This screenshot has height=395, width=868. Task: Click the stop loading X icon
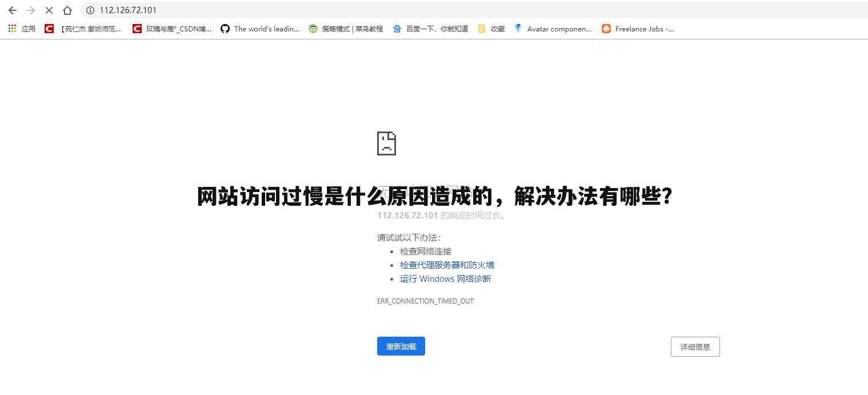(x=49, y=10)
